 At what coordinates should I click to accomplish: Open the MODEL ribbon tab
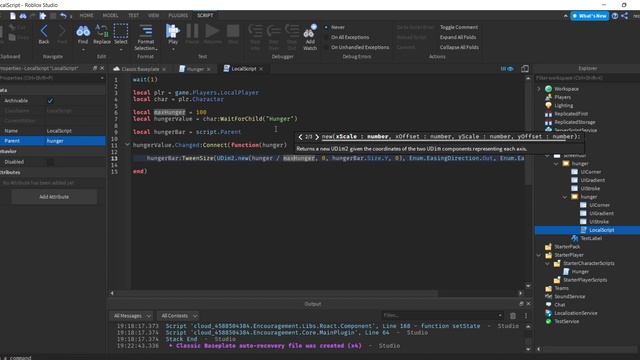click(110, 15)
